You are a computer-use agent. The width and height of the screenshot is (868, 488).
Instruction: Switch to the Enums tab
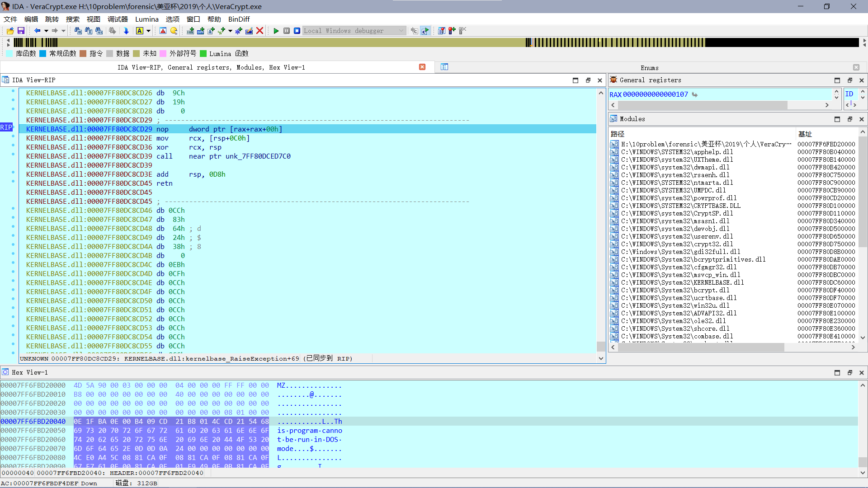click(649, 68)
